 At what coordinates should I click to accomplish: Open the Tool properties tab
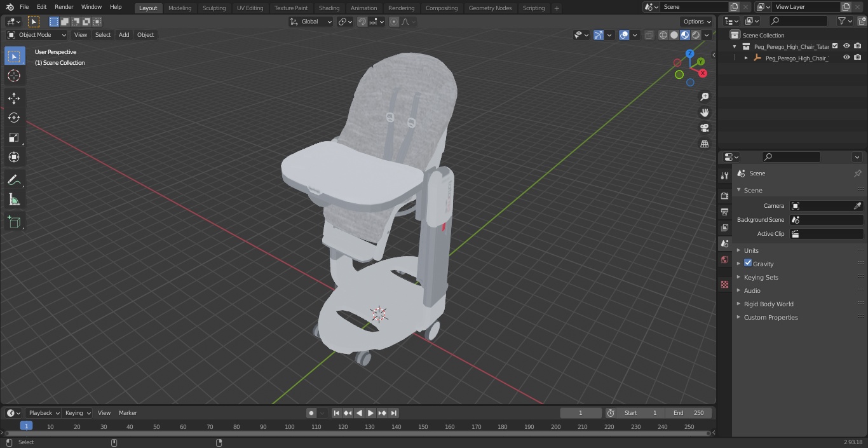pyautogui.click(x=724, y=175)
